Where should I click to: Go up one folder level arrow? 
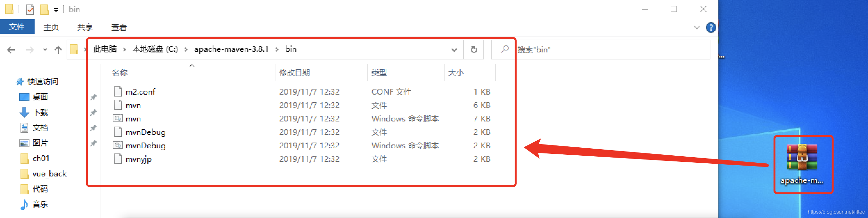click(x=58, y=50)
